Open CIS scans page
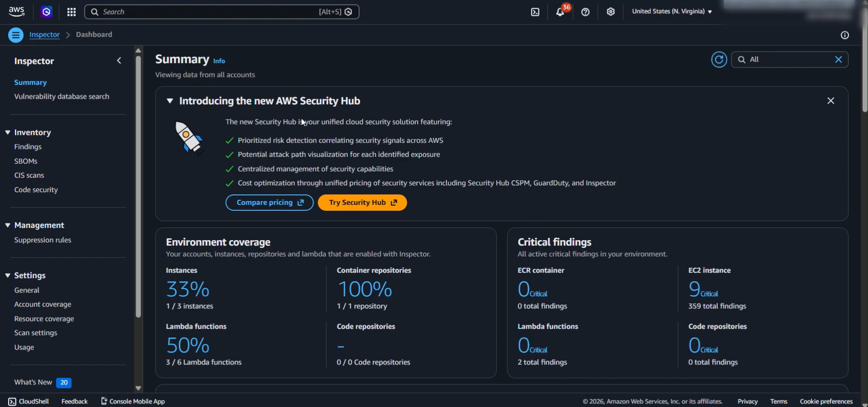Image resolution: width=868 pixels, height=407 pixels. (29, 175)
